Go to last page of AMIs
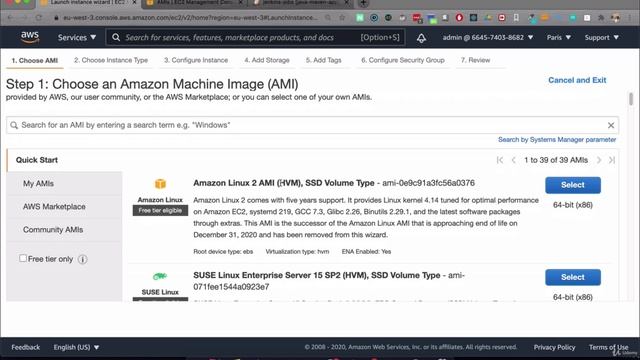Viewport: 640px width, 360px height. coord(612,160)
